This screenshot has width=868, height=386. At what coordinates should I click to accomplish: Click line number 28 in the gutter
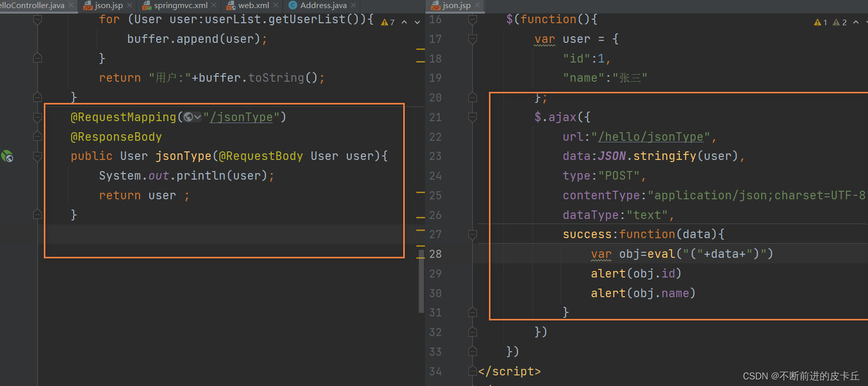point(436,254)
